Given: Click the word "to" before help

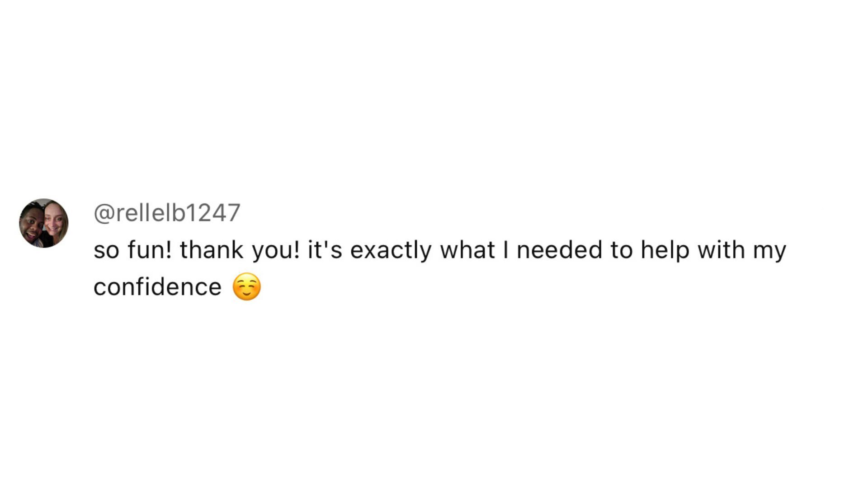Looking at the screenshot, I should pyautogui.click(x=622, y=250).
